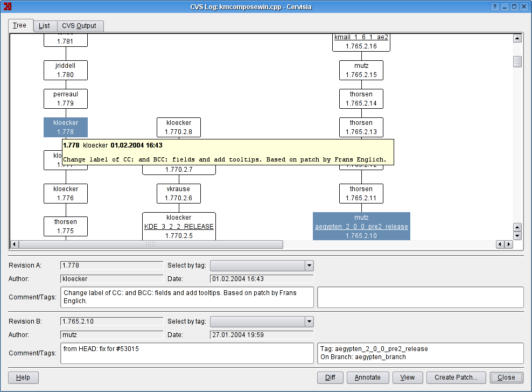Select revision node 1.781

click(66, 40)
